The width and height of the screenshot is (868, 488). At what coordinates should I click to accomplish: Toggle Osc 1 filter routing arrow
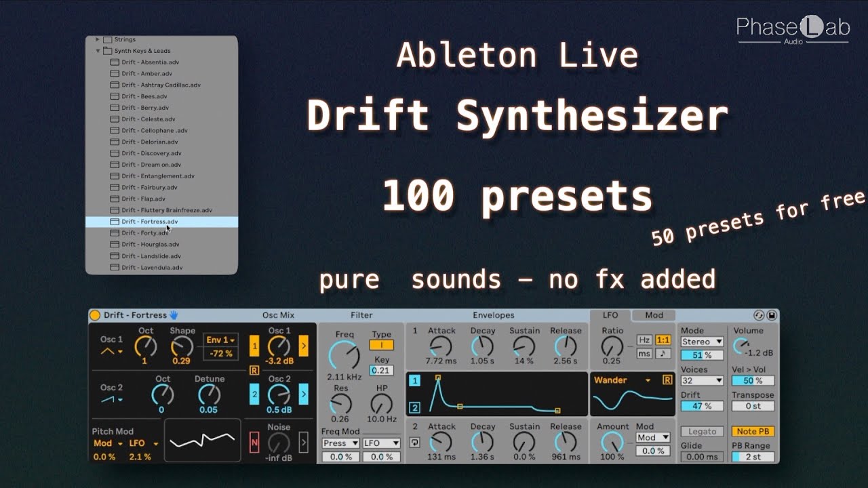pyautogui.click(x=303, y=346)
